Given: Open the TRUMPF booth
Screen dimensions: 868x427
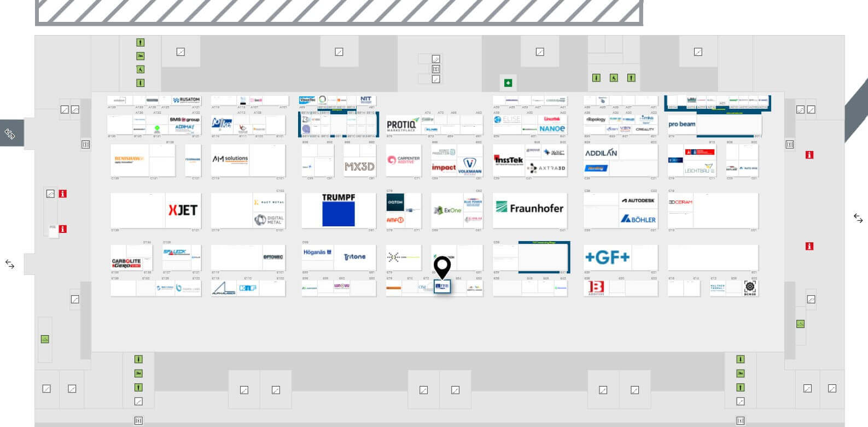Looking at the screenshot, I should click(x=339, y=210).
